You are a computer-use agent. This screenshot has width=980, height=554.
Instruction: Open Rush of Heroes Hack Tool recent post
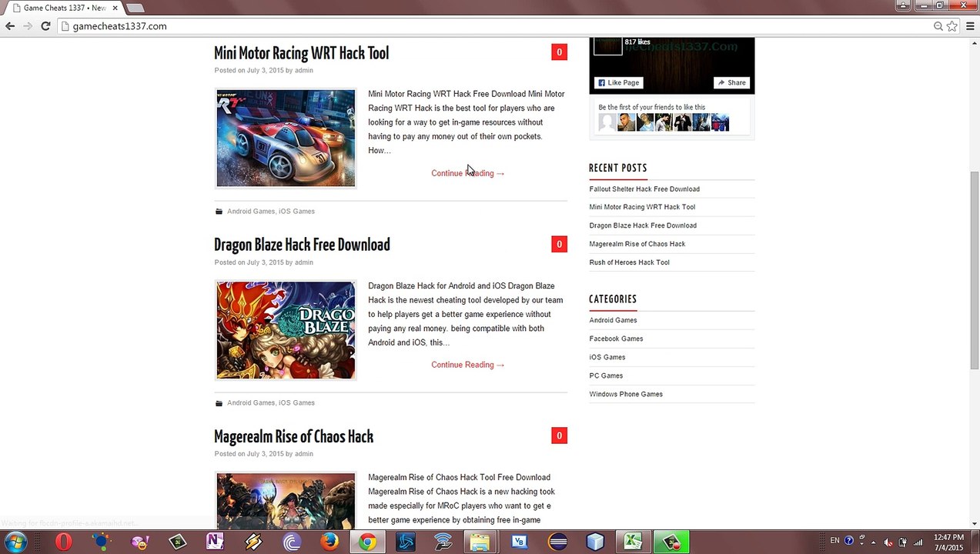point(629,262)
